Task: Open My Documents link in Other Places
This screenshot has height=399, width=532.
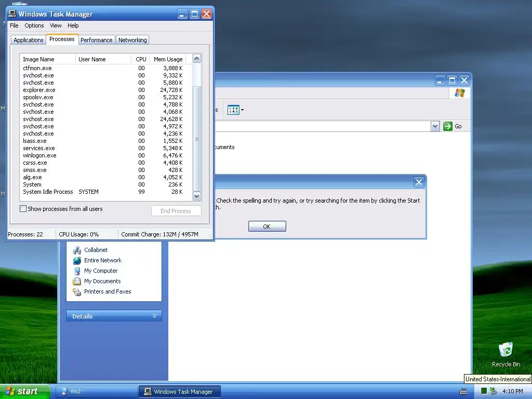Action: tap(102, 281)
